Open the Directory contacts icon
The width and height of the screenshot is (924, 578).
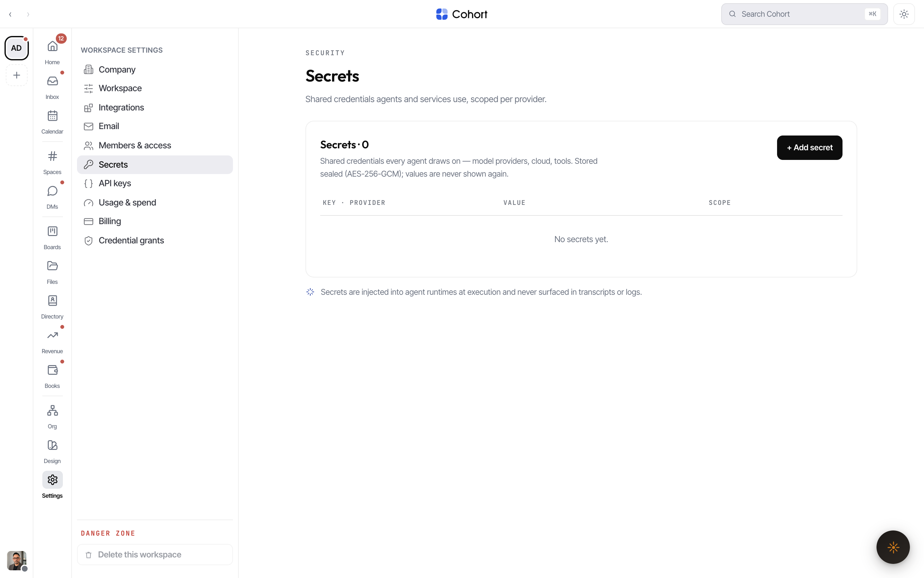(x=52, y=301)
